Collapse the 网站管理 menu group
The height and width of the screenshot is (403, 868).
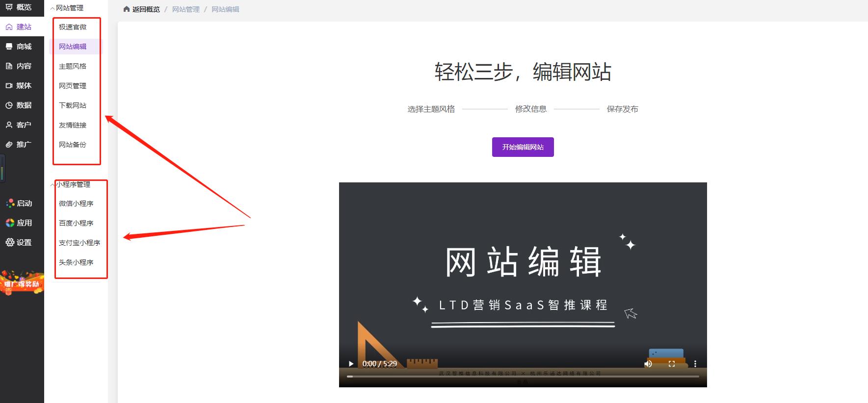[53, 8]
